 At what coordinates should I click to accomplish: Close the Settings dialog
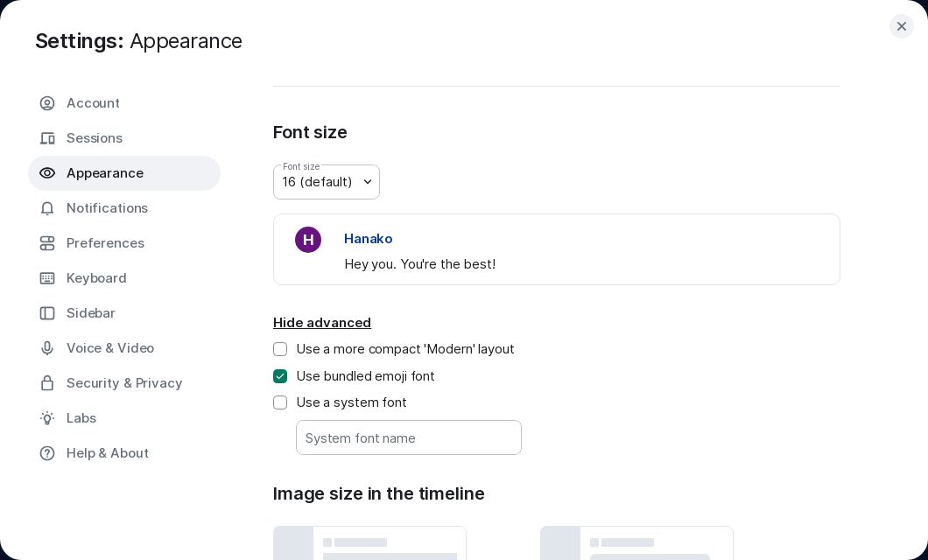click(902, 26)
